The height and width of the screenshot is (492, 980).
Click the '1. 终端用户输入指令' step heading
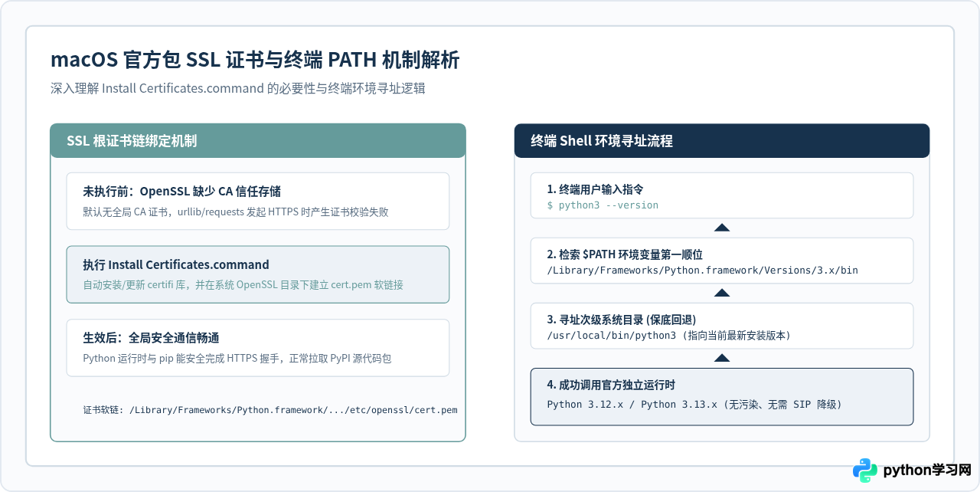click(x=595, y=189)
